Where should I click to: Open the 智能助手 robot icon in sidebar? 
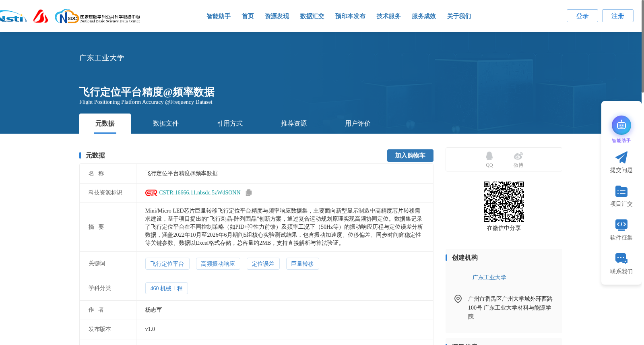[621, 126]
